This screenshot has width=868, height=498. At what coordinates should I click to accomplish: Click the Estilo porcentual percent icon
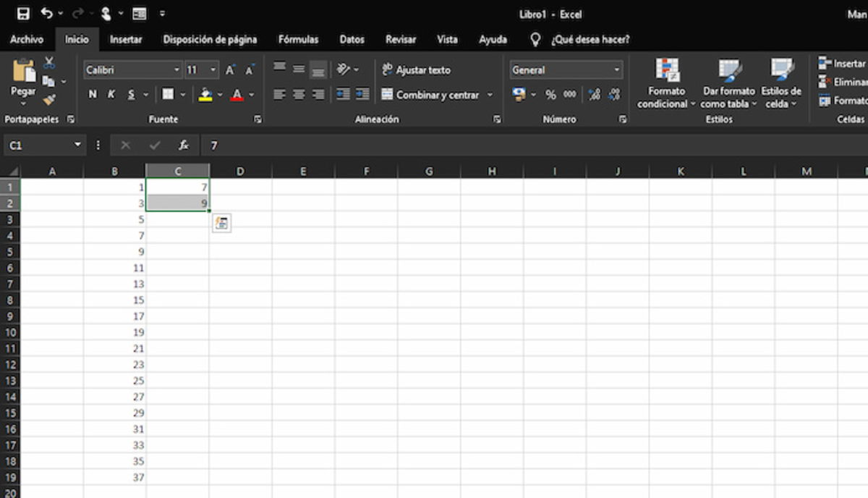551,94
